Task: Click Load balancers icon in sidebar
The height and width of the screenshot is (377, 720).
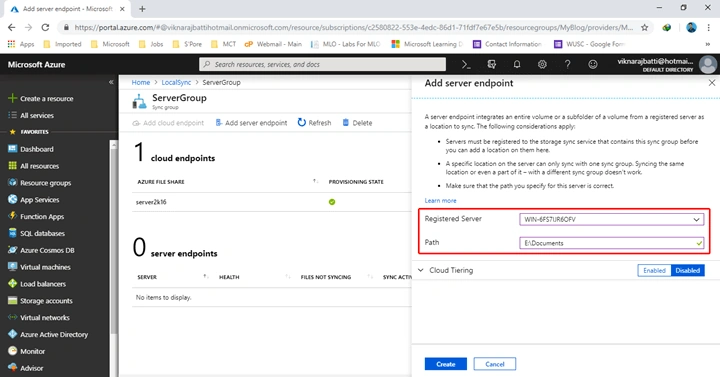Action: [x=12, y=284]
